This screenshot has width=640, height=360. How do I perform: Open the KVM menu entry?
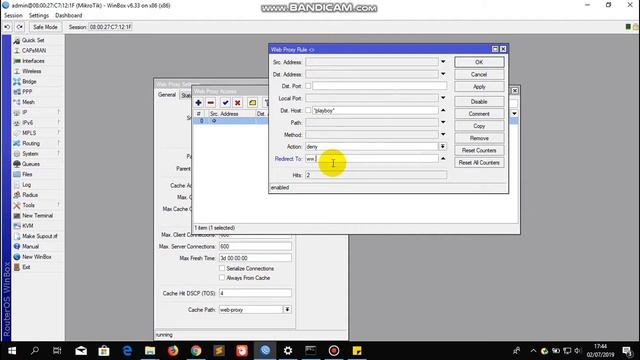point(27,226)
